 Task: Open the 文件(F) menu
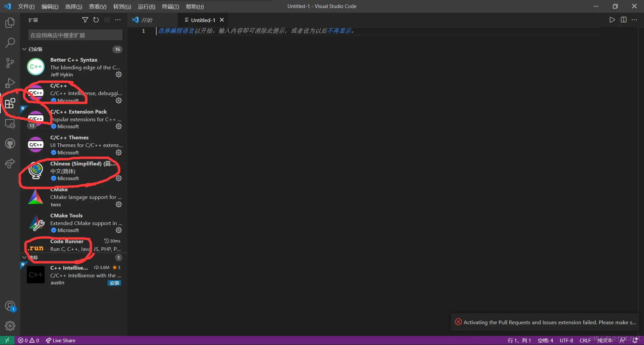coord(26,6)
